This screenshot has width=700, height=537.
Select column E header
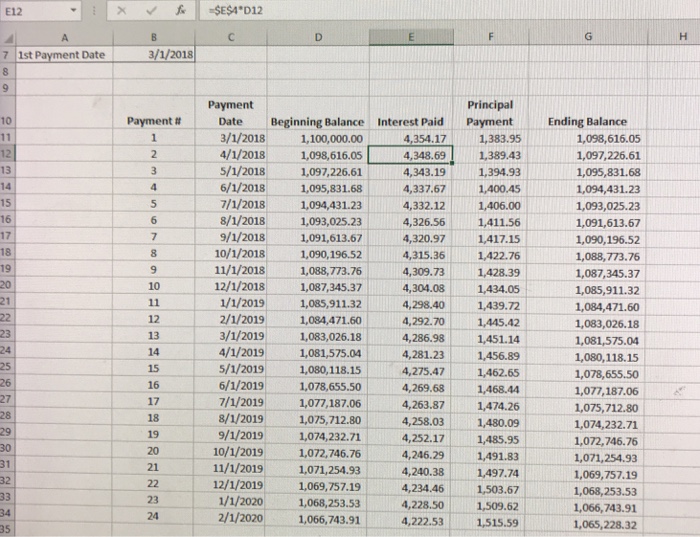(x=411, y=37)
